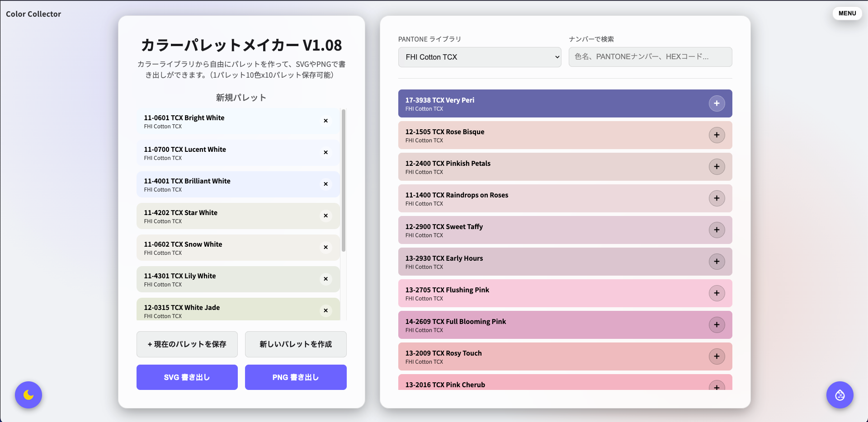Screen dimensions: 868x422
Task: Select the Lily White palette entry
Action: pos(238,279)
